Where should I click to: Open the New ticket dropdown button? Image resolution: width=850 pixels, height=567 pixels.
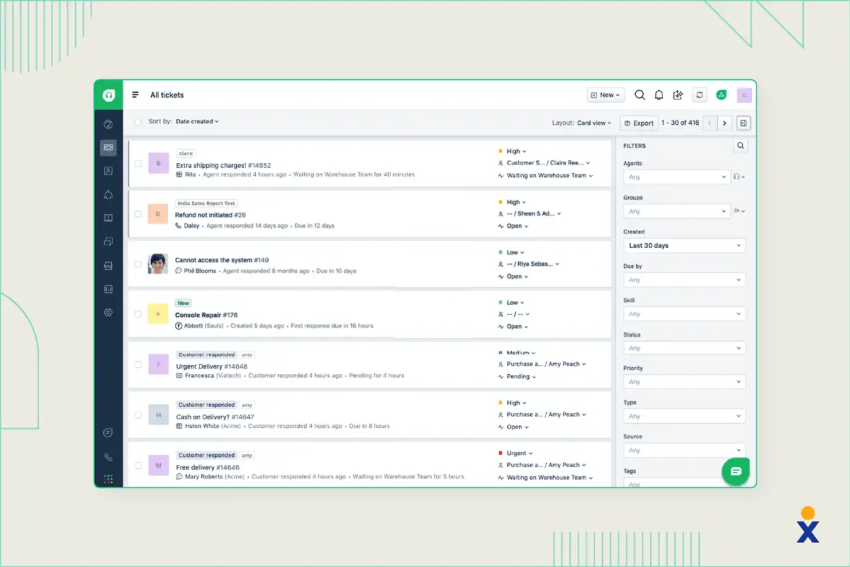tap(606, 95)
